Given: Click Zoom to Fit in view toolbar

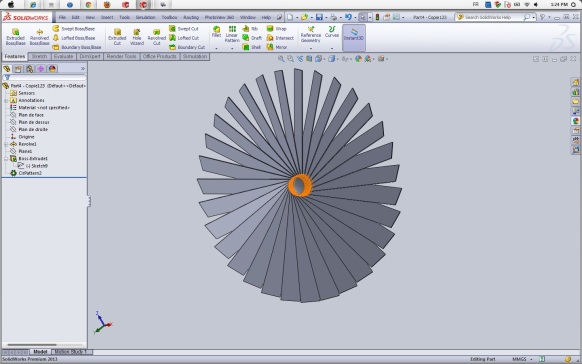Looking at the screenshot, I should click(281, 59).
